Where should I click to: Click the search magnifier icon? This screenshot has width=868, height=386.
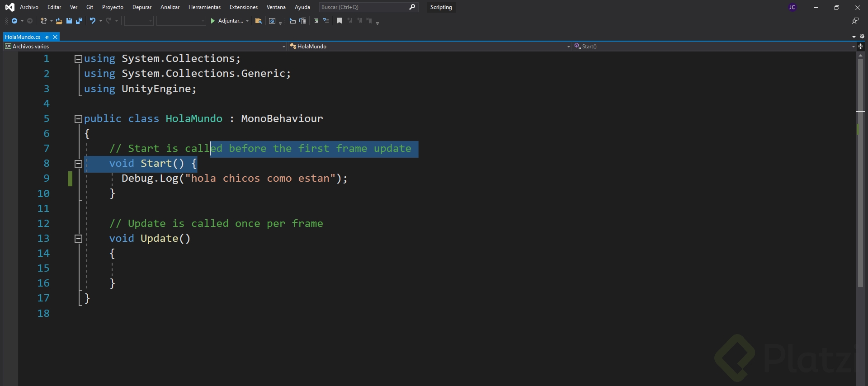click(412, 7)
